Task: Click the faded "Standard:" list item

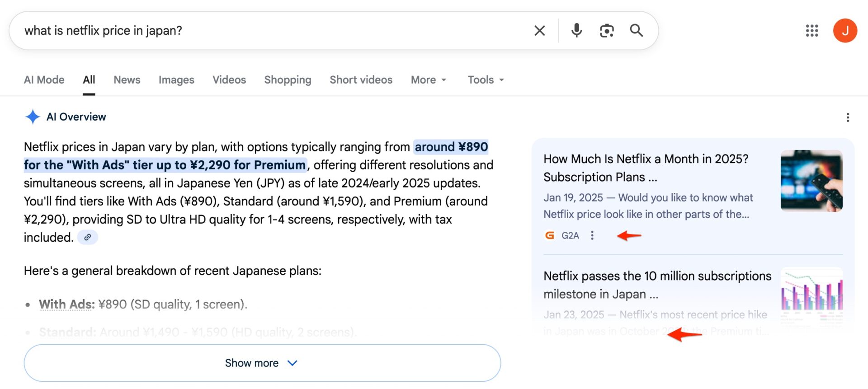Action: coord(198,333)
